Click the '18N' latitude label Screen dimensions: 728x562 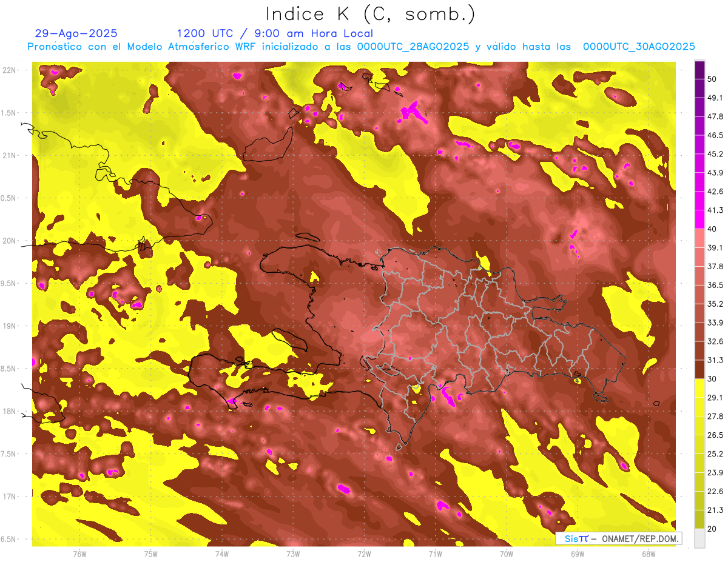10,411
